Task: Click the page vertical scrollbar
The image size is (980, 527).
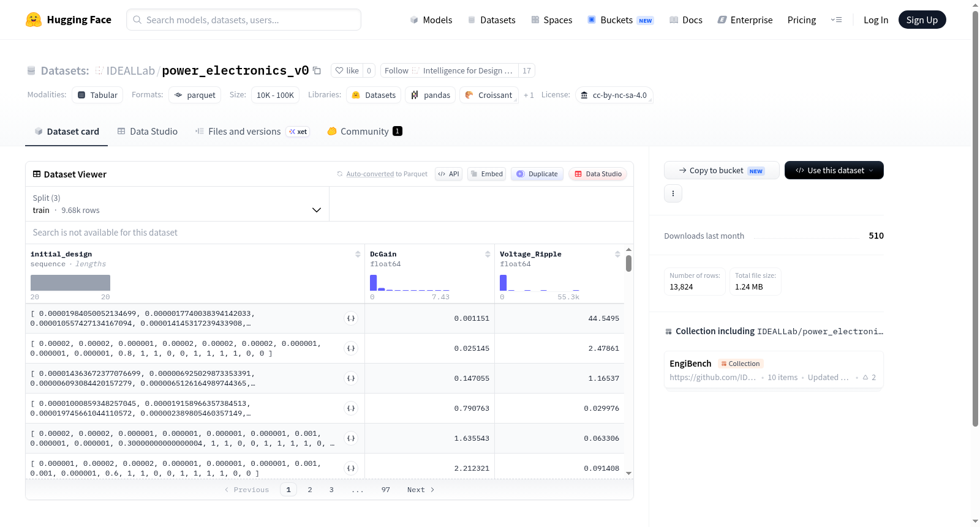Action: coord(975,217)
